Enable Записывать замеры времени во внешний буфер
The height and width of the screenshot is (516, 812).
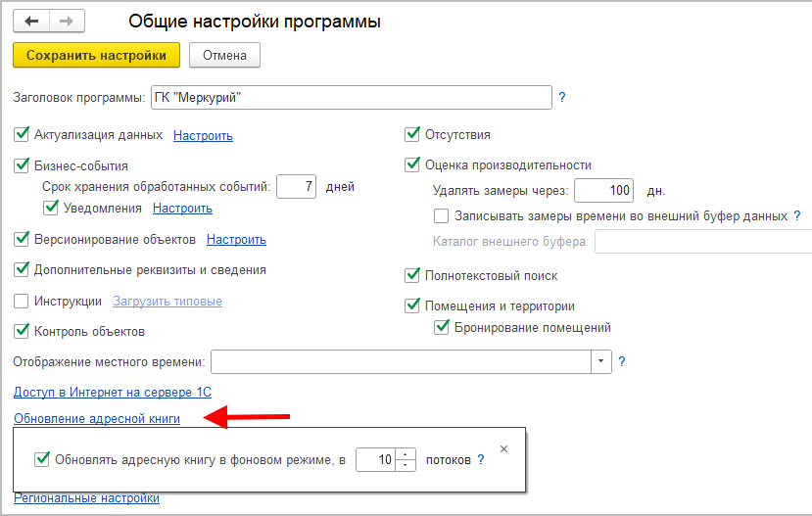coord(441,215)
